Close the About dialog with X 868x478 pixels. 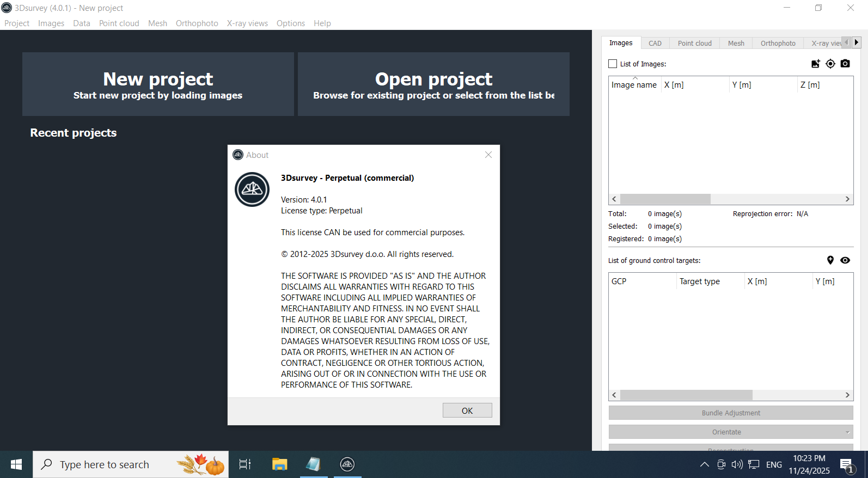coord(488,155)
